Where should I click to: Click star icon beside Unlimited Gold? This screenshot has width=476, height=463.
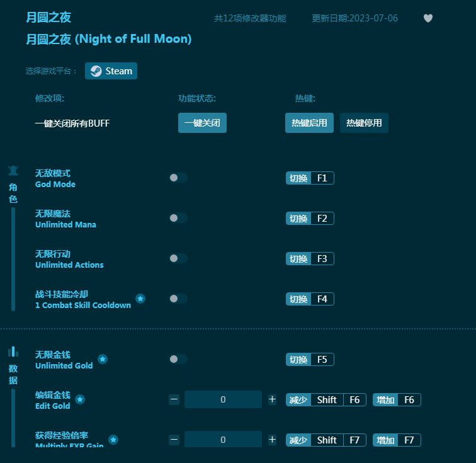point(103,359)
